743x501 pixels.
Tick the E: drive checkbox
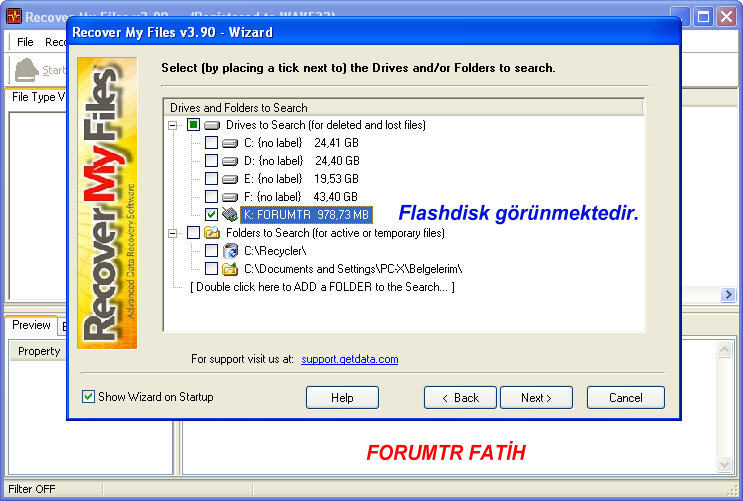[x=211, y=179]
